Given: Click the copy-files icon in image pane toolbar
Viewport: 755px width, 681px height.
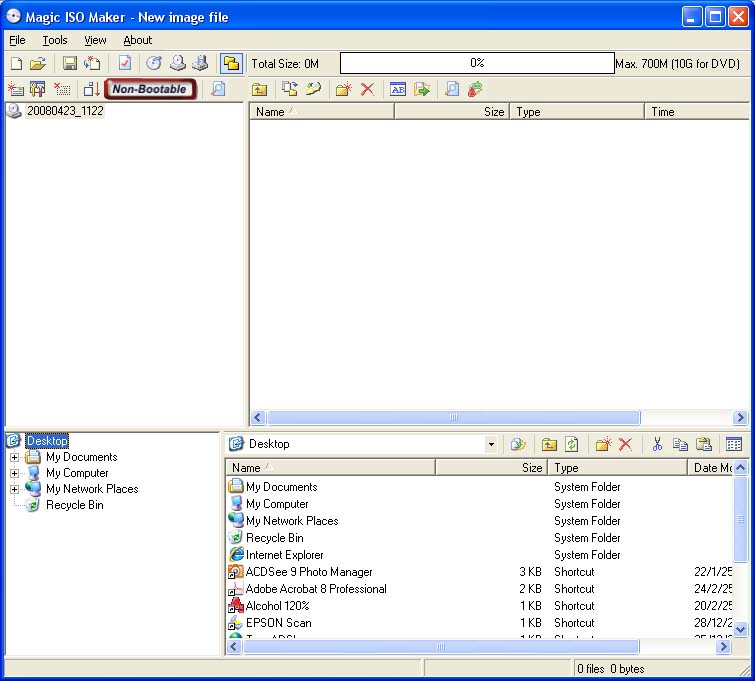Looking at the screenshot, I should point(289,89).
